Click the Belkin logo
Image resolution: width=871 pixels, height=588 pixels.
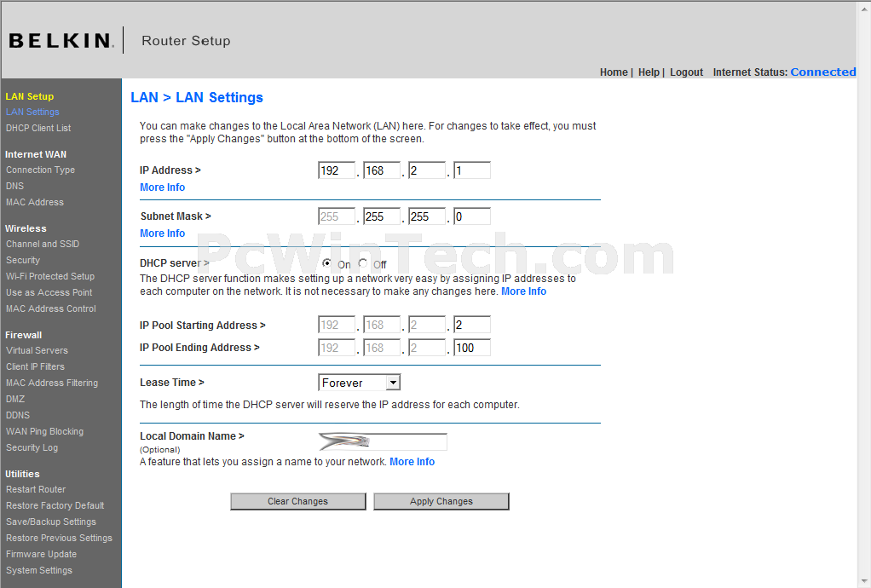61,41
